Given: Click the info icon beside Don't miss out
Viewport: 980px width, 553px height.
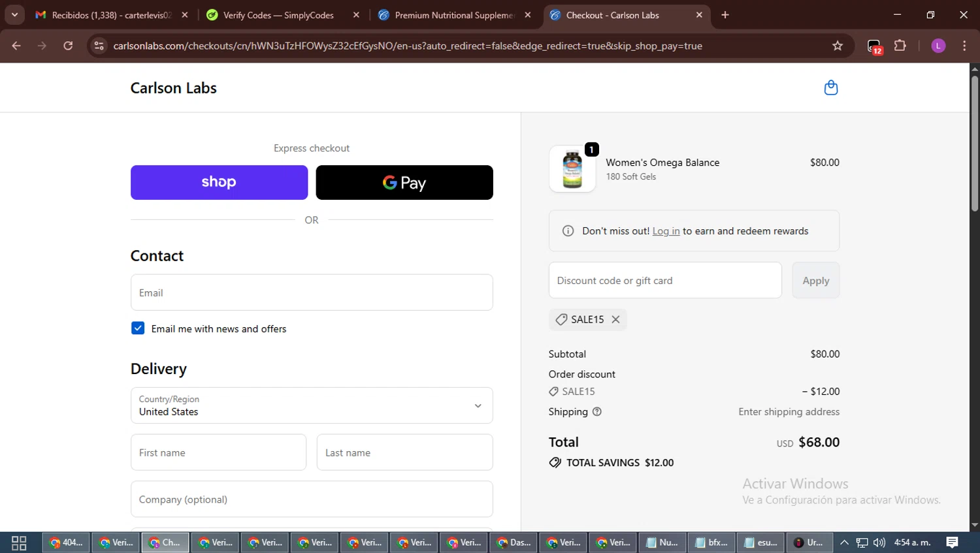Looking at the screenshot, I should [x=568, y=231].
